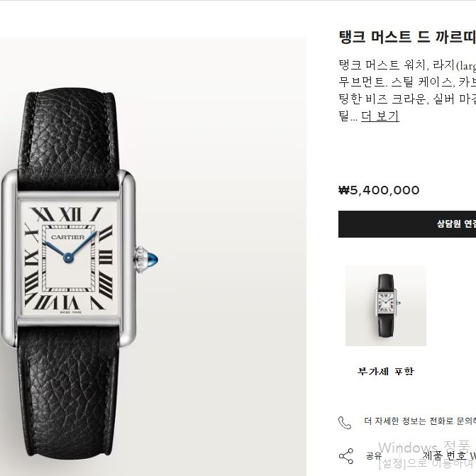Click the SWISS MADE text on the dial
Screen dimensions: 476x476
click(x=70, y=312)
